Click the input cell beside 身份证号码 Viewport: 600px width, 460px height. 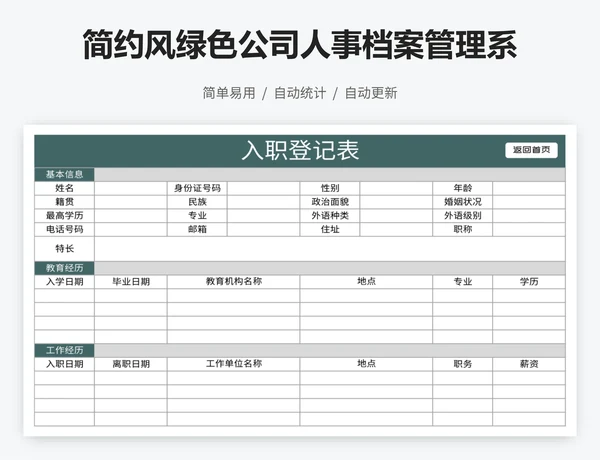click(264, 188)
